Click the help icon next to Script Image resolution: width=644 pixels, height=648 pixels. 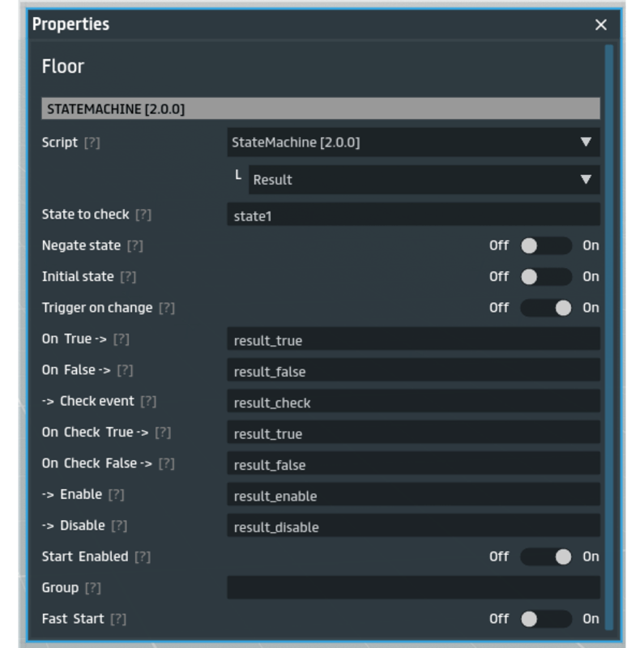(92, 143)
